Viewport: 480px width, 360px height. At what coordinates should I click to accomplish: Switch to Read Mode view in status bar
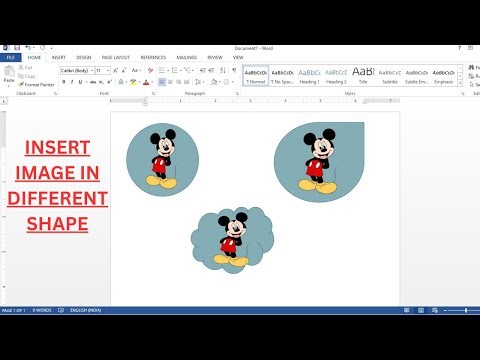[x=407, y=310]
